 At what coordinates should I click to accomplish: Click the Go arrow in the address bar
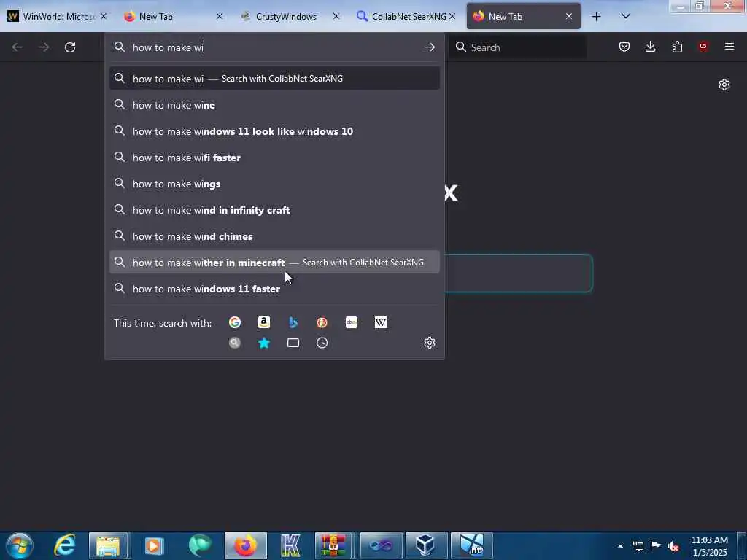coord(429,47)
